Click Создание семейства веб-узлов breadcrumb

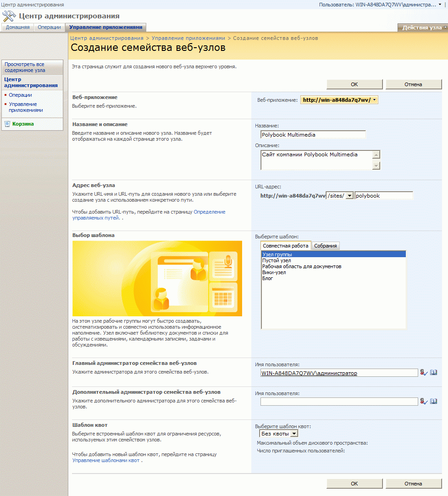point(276,38)
